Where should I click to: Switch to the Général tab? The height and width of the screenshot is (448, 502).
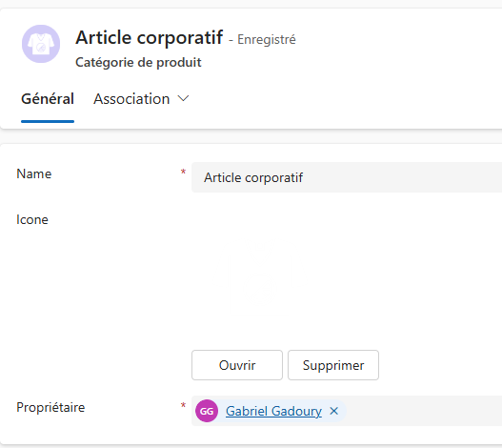click(x=48, y=99)
